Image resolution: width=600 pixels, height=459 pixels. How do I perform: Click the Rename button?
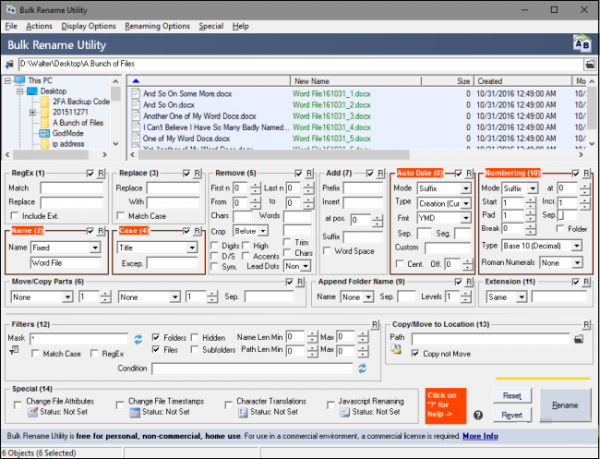pyautogui.click(x=565, y=405)
